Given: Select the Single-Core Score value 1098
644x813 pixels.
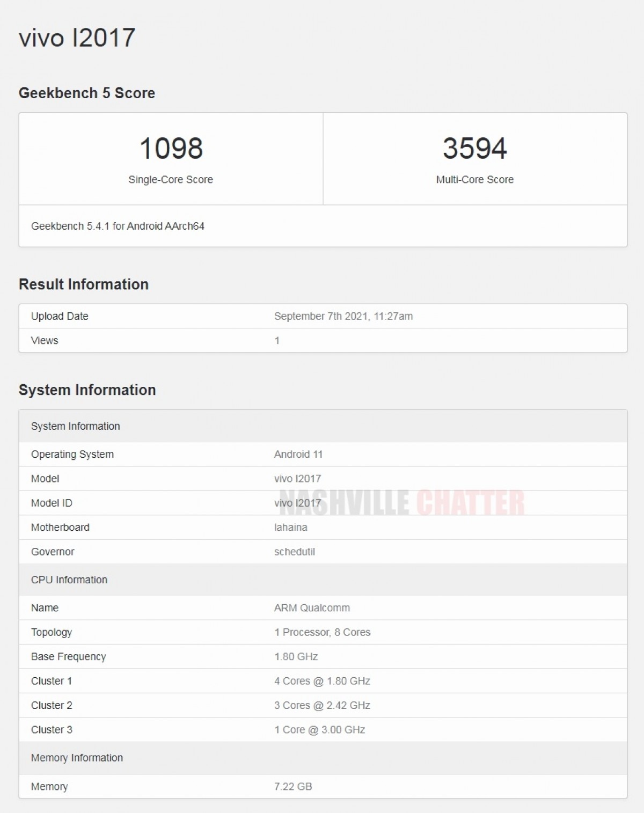Looking at the screenshot, I should pos(170,149).
